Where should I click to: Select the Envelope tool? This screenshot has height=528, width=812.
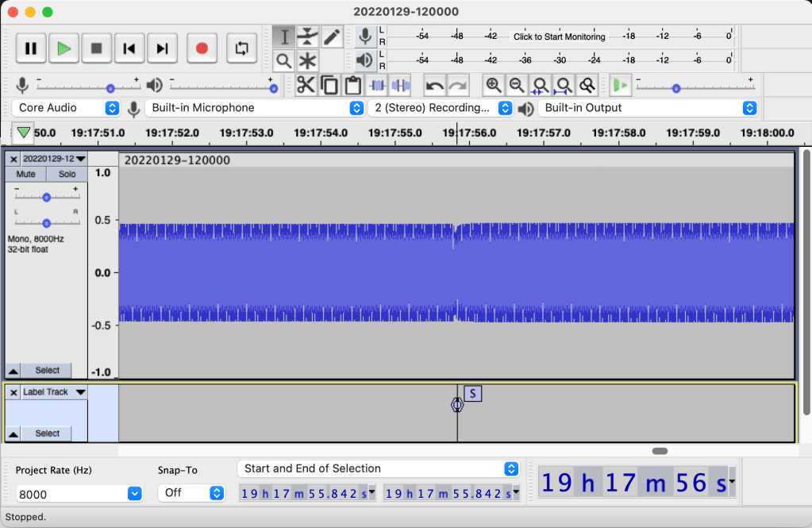pos(308,37)
